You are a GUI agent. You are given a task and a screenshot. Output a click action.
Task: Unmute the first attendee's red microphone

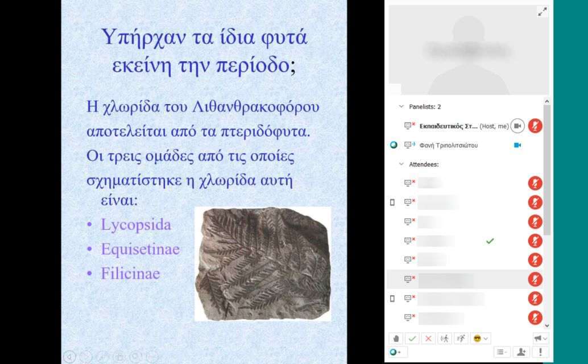pos(535,183)
